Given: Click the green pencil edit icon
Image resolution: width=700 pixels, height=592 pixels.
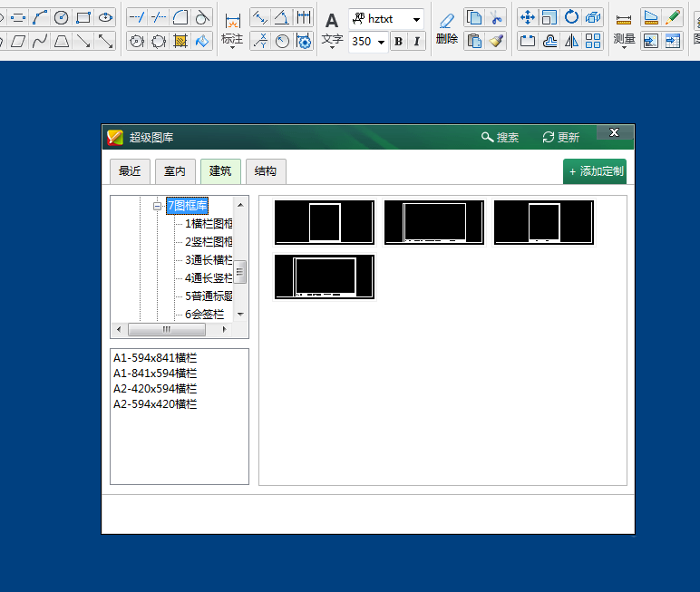Looking at the screenshot, I should coord(672,18).
